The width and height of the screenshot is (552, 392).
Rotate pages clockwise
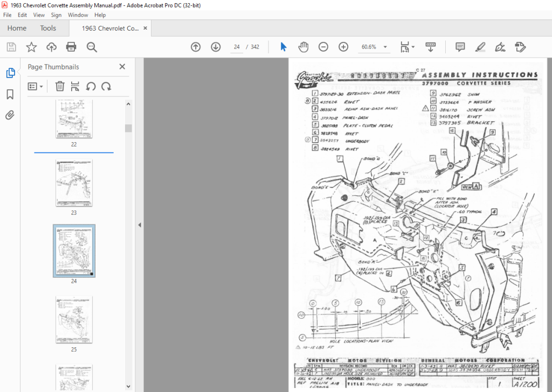tap(106, 86)
